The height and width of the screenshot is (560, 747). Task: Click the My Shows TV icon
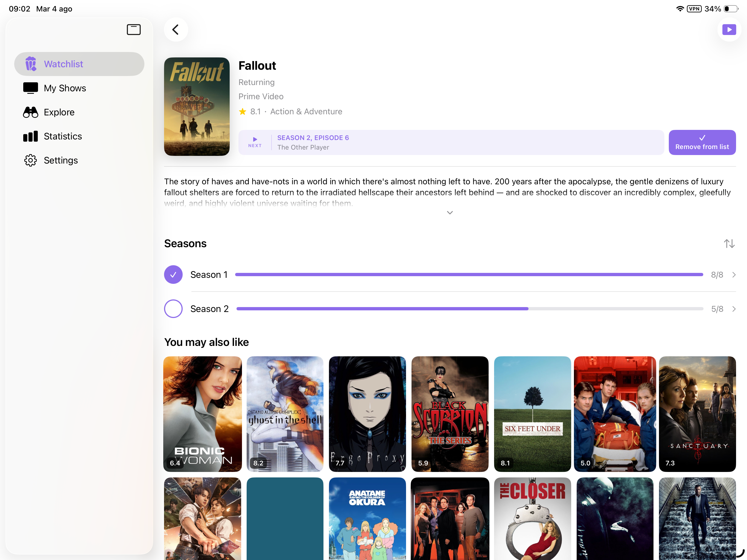pos(31,88)
